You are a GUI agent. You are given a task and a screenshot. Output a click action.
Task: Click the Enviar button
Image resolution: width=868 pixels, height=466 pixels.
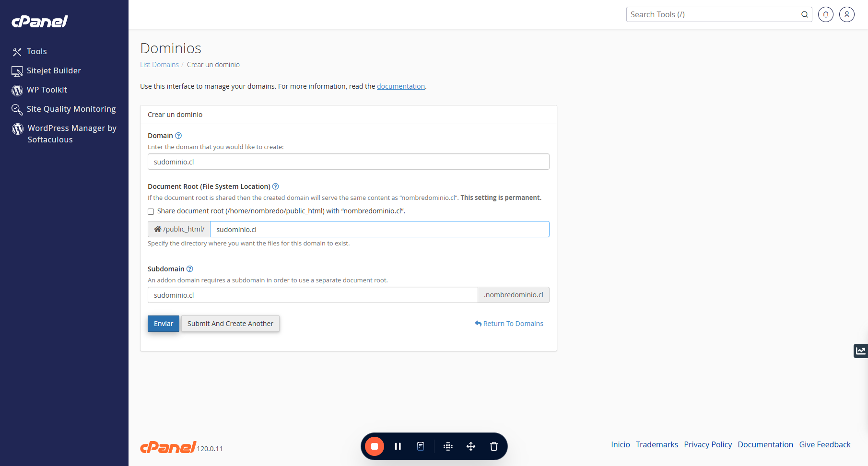pos(164,324)
